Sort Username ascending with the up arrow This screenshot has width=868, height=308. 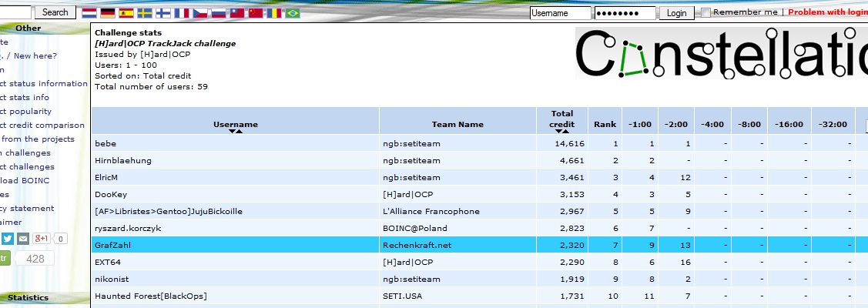click(239, 132)
